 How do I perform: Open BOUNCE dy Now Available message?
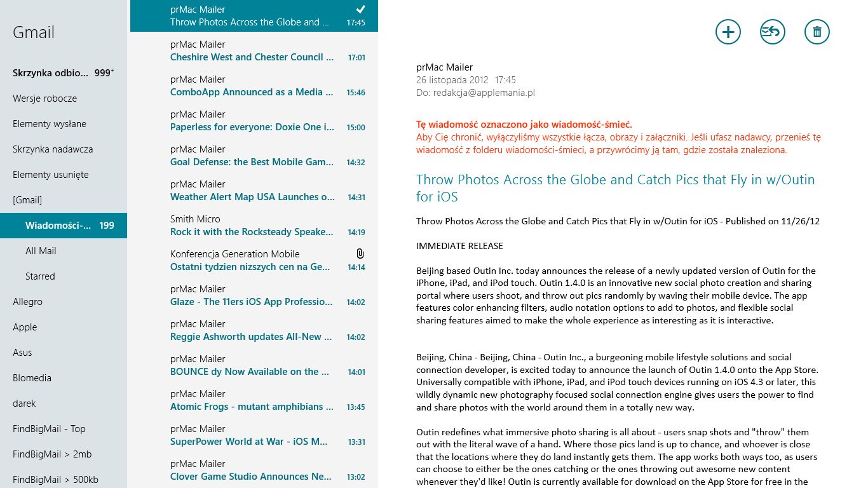coord(254,365)
